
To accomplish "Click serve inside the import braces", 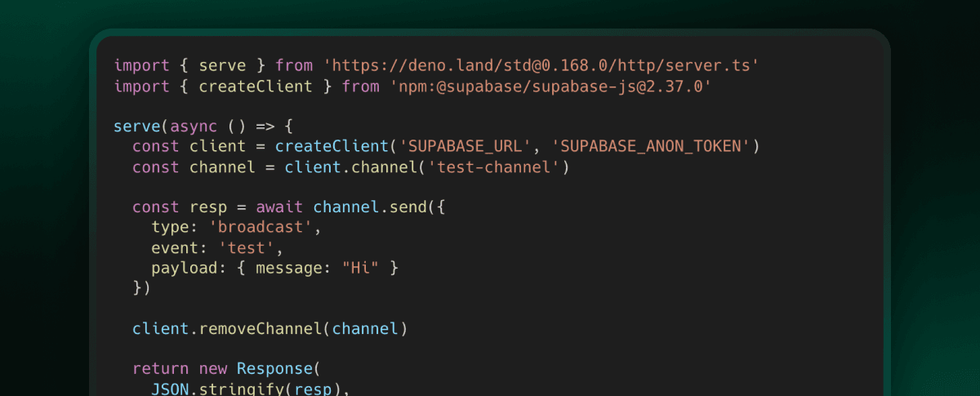I will pos(222,65).
